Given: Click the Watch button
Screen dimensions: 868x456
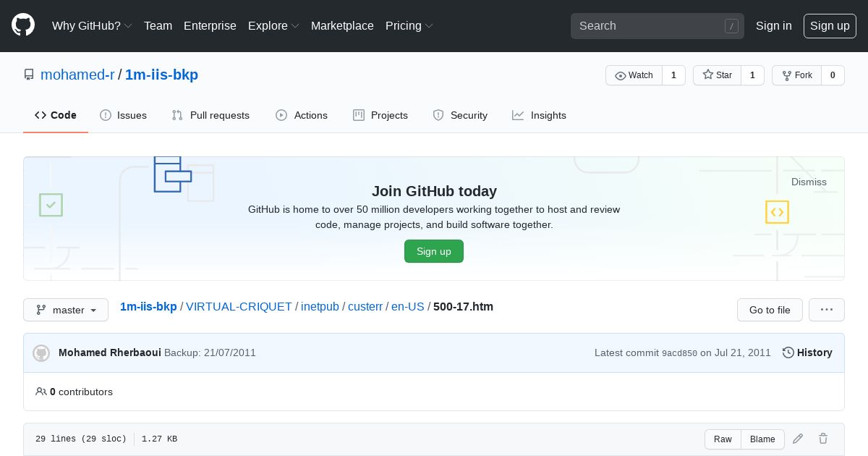Looking at the screenshot, I should click(x=634, y=75).
